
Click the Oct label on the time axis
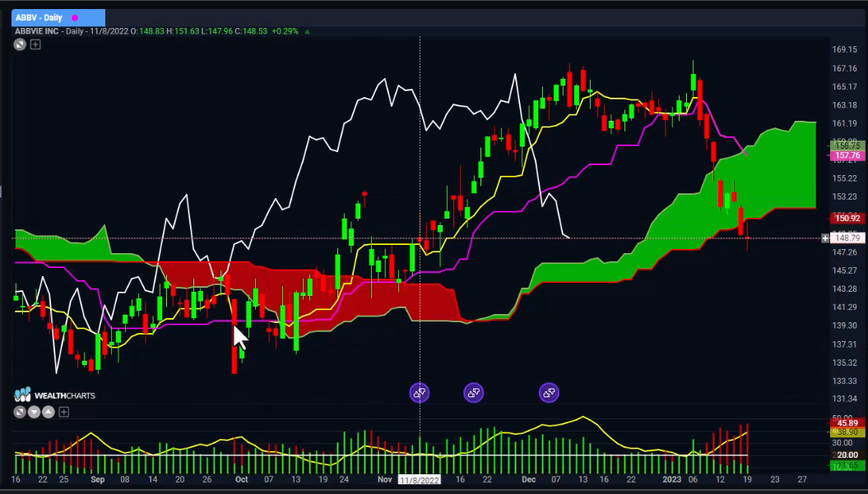[241, 480]
